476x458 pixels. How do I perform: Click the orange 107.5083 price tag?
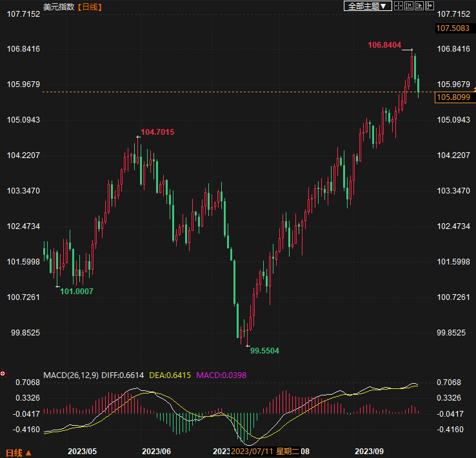[455, 28]
